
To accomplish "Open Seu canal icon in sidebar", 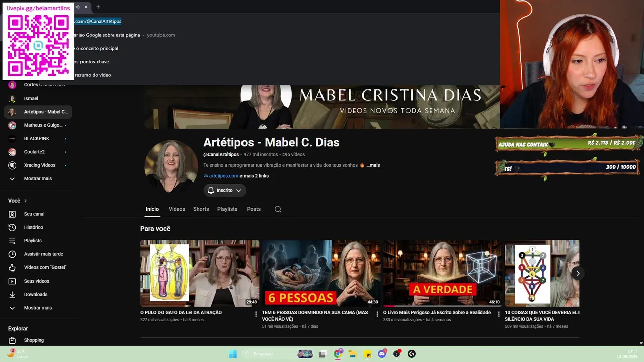I will coord(12,214).
